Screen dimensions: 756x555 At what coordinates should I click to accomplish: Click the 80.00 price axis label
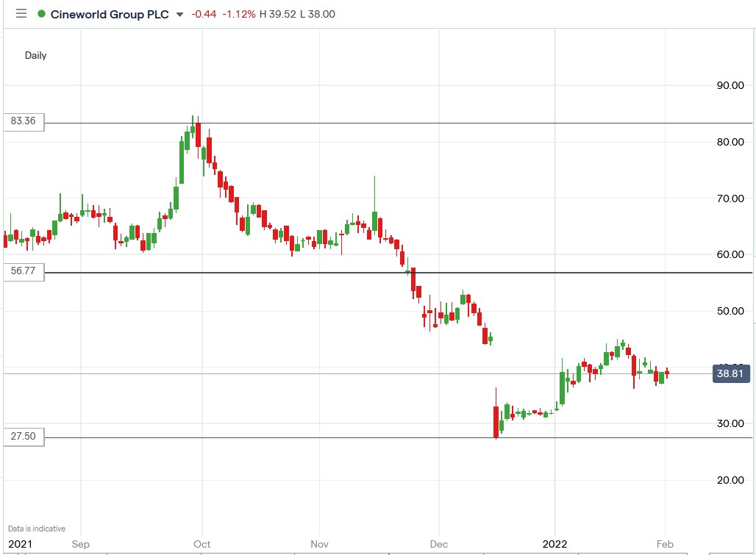[730, 142]
